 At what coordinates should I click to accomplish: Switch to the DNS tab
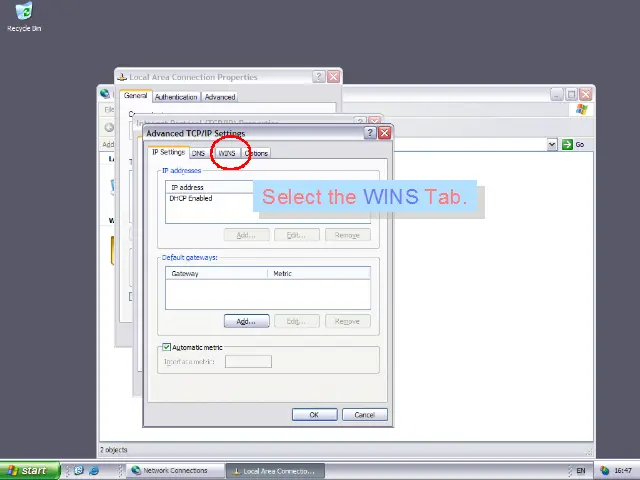(199, 153)
